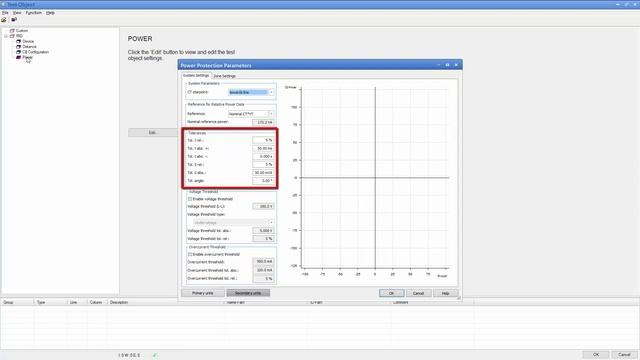Click the Device block icon in tree
This screenshot has height=360, width=640.
pos(18,41)
